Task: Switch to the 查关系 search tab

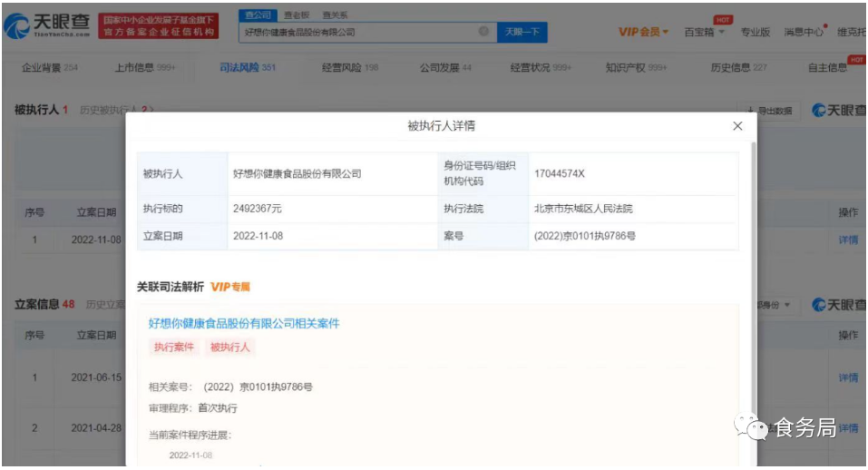Action: tap(334, 15)
